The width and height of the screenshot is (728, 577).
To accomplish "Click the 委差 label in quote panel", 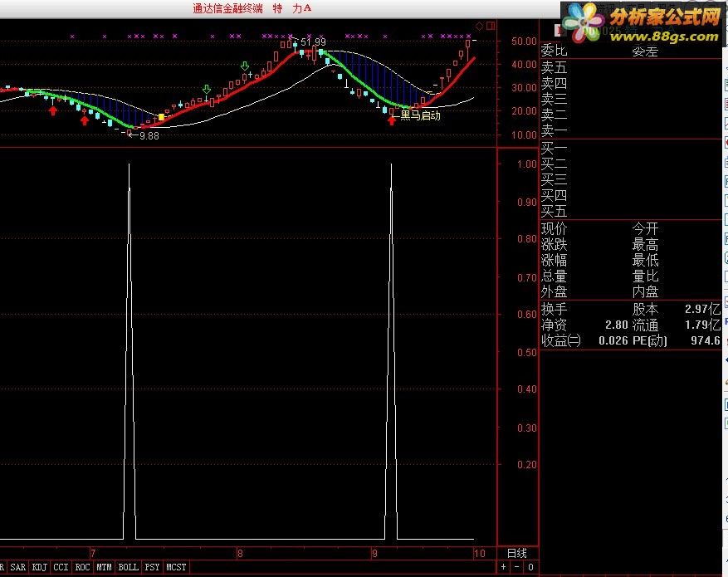I will pos(645,51).
